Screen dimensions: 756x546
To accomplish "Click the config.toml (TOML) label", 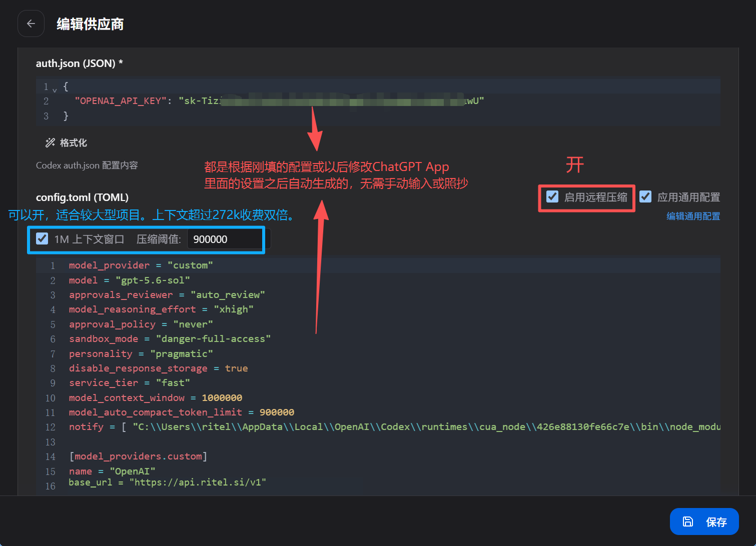I will (82, 197).
